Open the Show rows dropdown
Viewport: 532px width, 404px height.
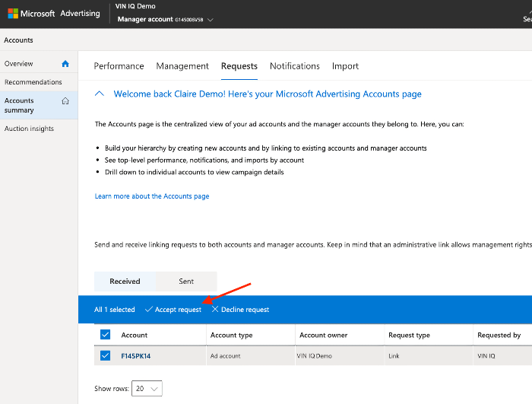pos(147,388)
